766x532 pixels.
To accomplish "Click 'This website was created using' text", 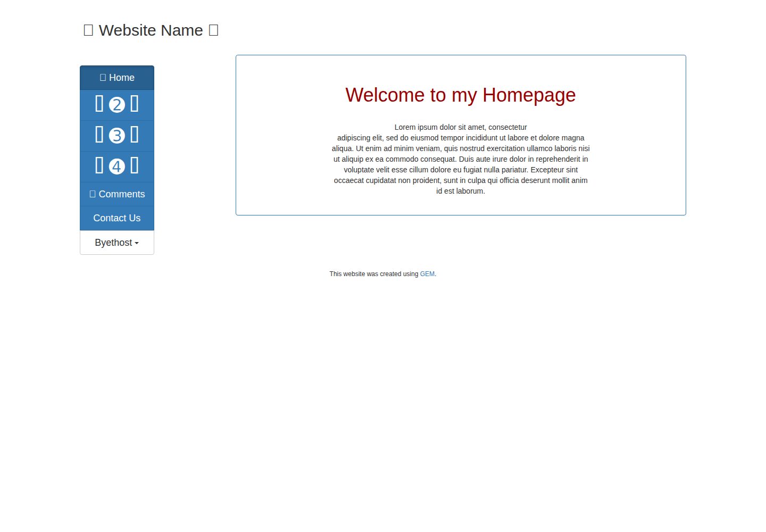I will click(x=374, y=274).
